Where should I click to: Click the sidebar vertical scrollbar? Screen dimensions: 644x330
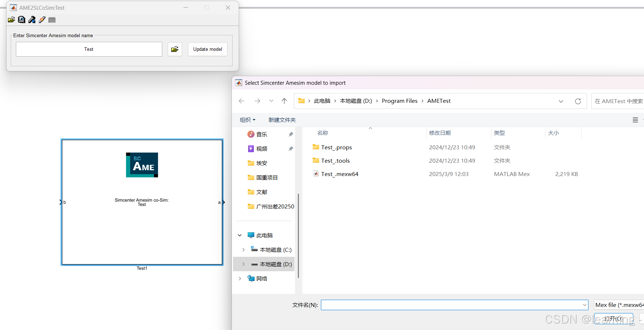298,236
